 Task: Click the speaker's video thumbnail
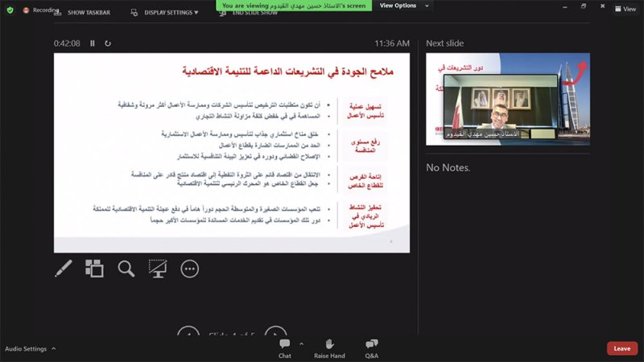pyautogui.click(x=500, y=106)
